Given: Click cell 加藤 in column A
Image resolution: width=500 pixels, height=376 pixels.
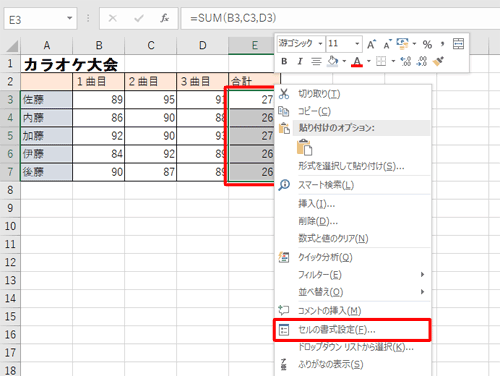Looking at the screenshot, I should tap(46, 136).
